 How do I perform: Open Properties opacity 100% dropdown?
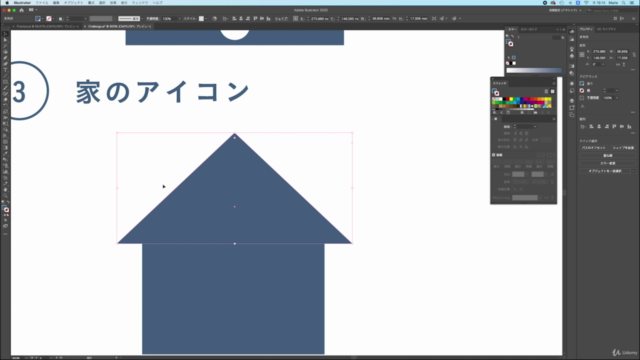coord(616,98)
